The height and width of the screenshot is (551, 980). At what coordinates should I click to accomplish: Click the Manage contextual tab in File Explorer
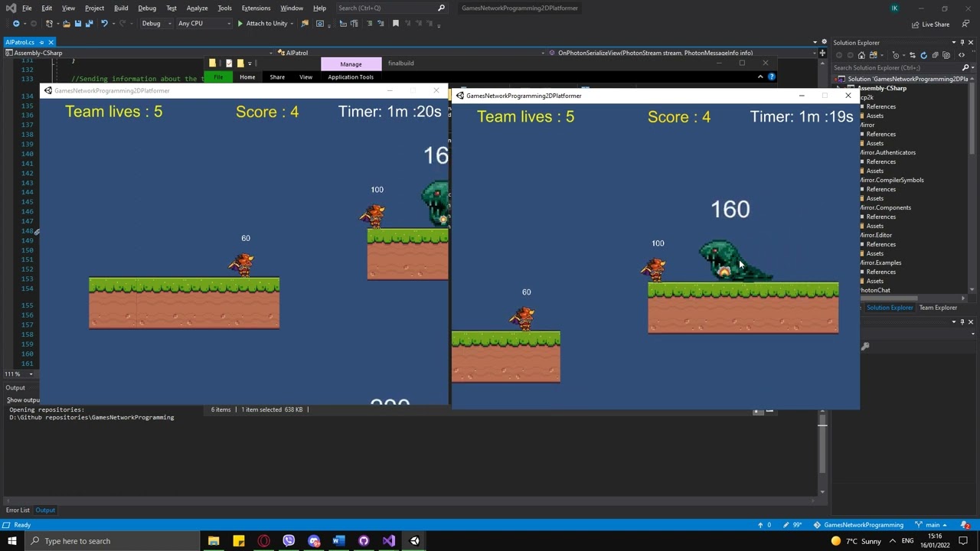click(x=351, y=64)
